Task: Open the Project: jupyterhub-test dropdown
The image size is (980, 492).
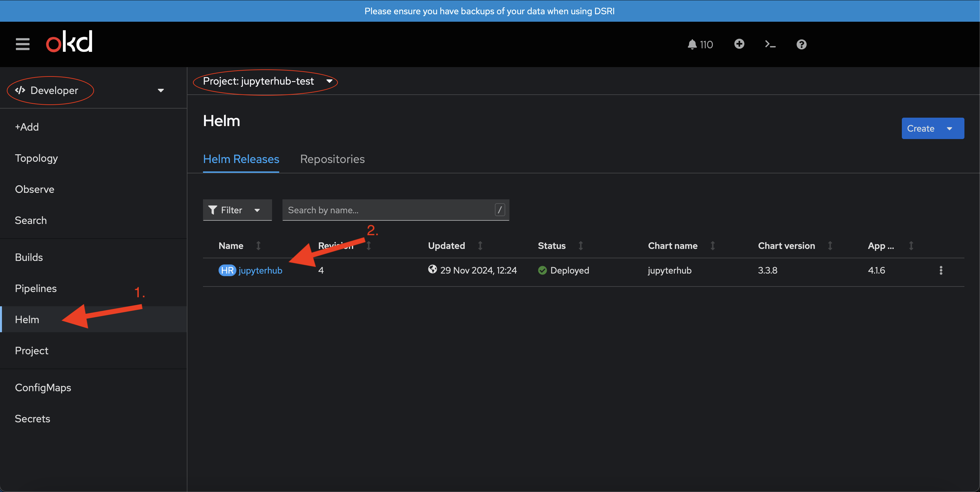Action: pos(268,81)
